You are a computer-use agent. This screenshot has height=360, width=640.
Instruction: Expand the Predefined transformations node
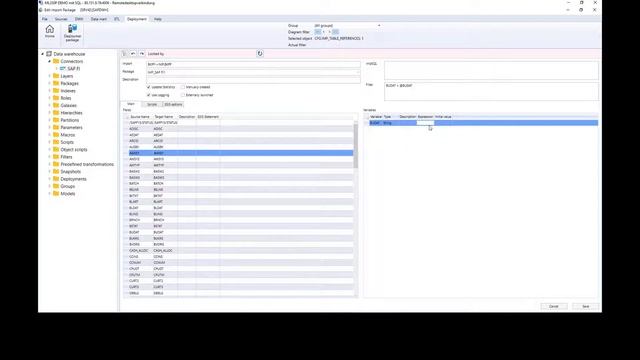(50, 164)
